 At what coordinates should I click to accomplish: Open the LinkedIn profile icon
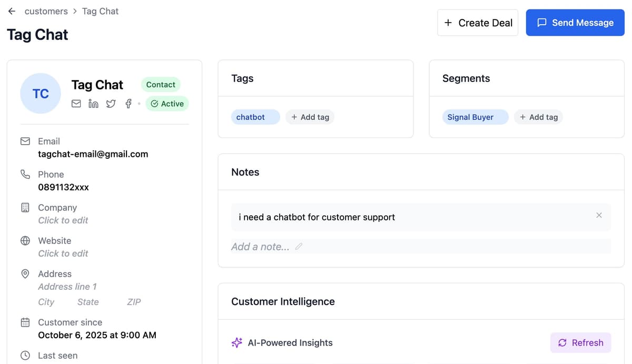click(x=93, y=104)
